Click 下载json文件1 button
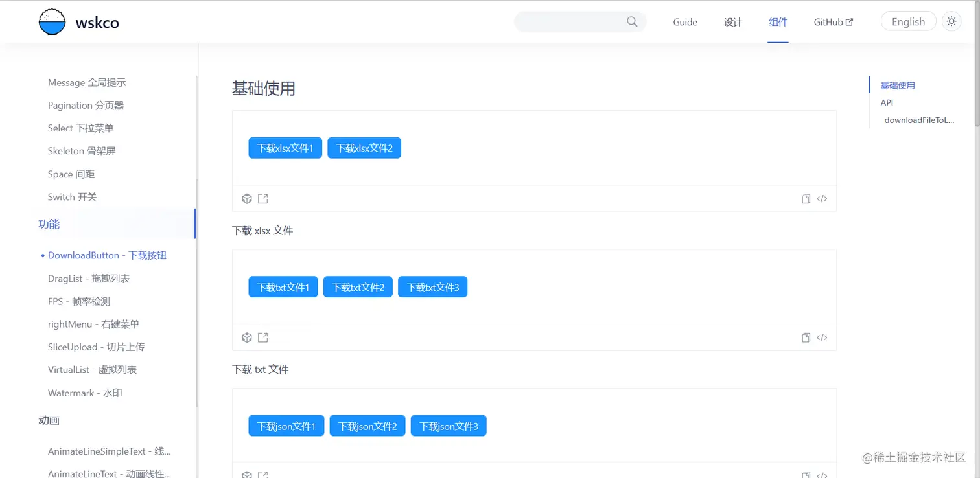This screenshot has height=478, width=980. click(x=286, y=426)
